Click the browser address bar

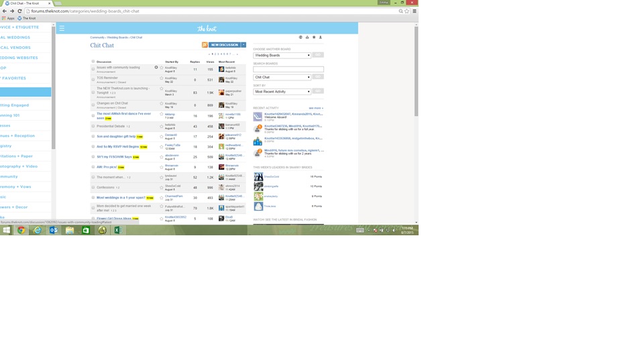[x=213, y=11]
